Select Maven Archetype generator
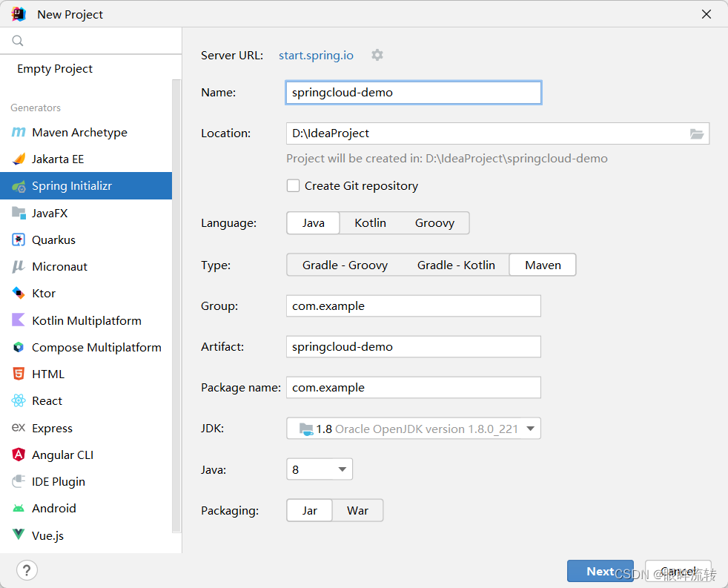Viewport: 728px width, 588px height. [86, 133]
